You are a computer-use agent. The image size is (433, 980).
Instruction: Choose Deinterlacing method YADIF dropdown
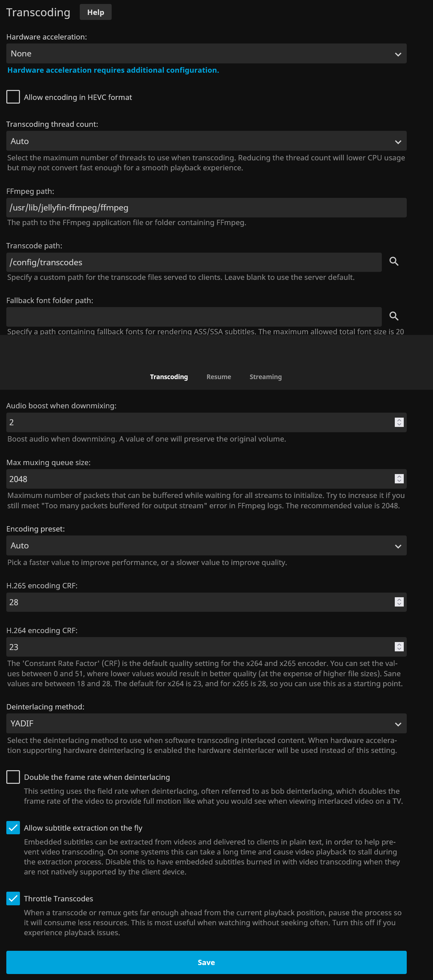pyautogui.click(x=206, y=723)
